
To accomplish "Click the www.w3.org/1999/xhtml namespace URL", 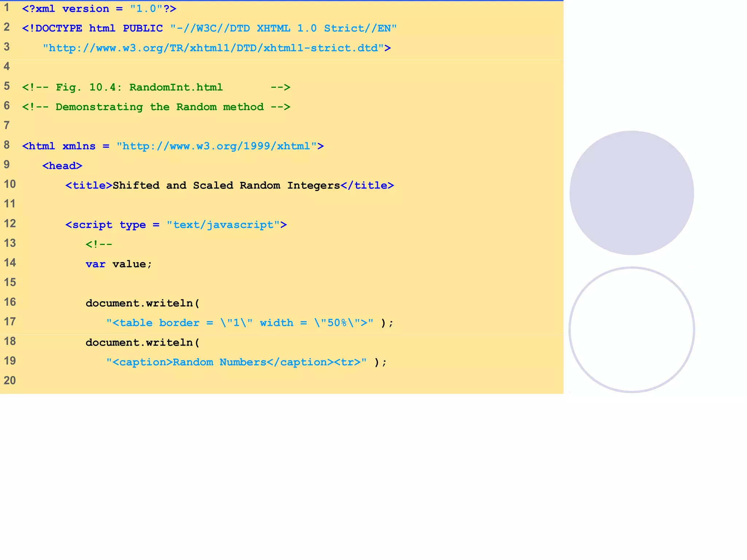I will (x=216, y=147).
